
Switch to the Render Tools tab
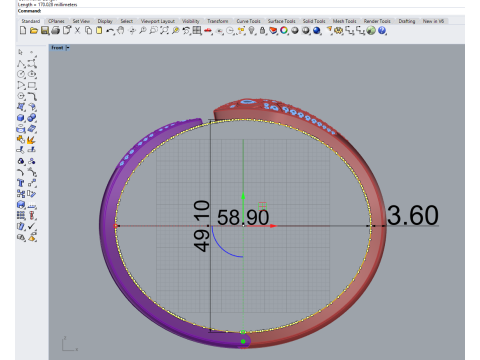377,21
